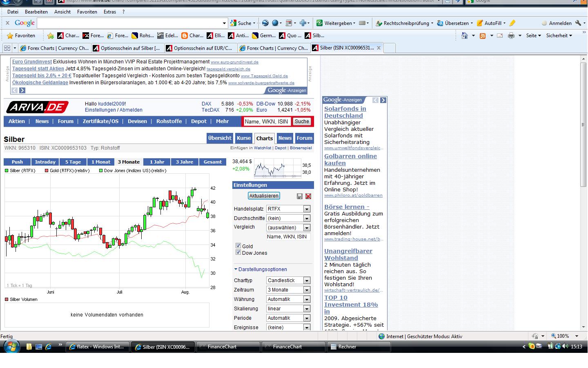The width and height of the screenshot is (588, 368).
Task: Click the Rechner taskbar button
Action: coord(359,347)
